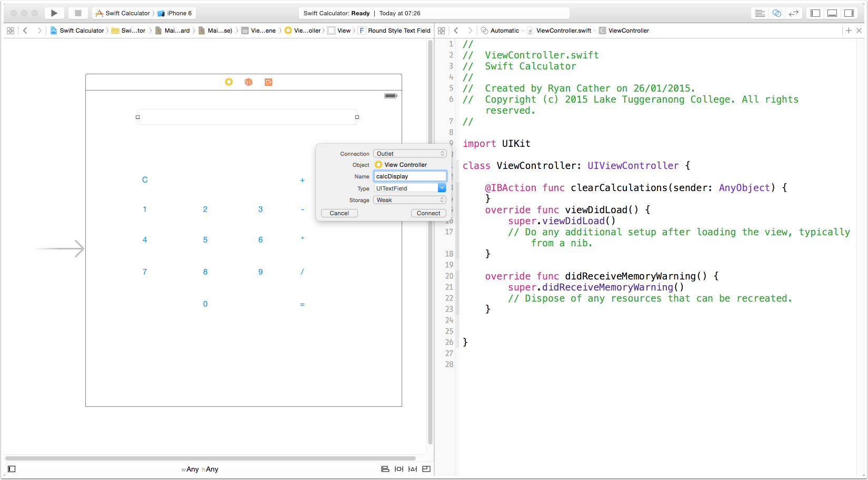The image size is (868, 480).
Task: Select the 1 digit button
Action: pyautogui.click(x=145, y=209)
